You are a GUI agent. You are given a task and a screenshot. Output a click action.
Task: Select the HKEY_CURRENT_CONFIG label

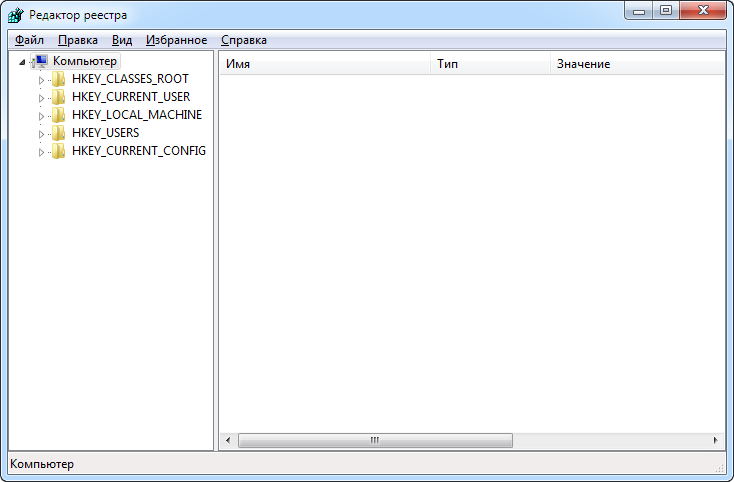click(139, 151)
